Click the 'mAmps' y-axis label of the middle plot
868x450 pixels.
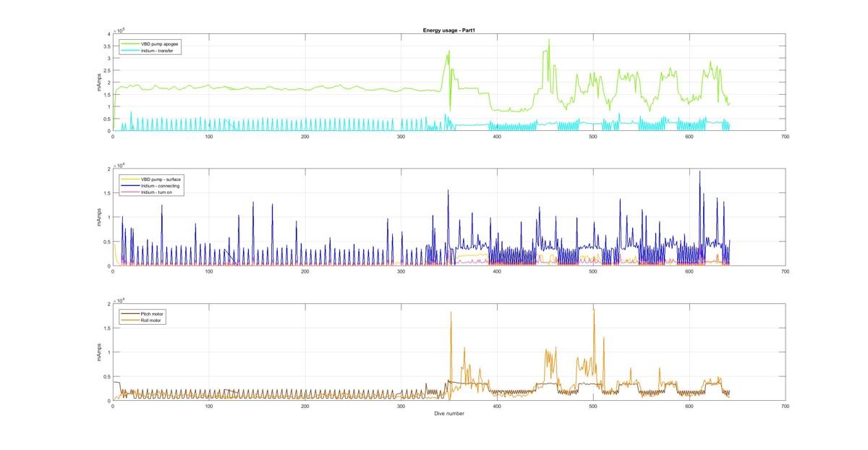[x=99, y=218]
